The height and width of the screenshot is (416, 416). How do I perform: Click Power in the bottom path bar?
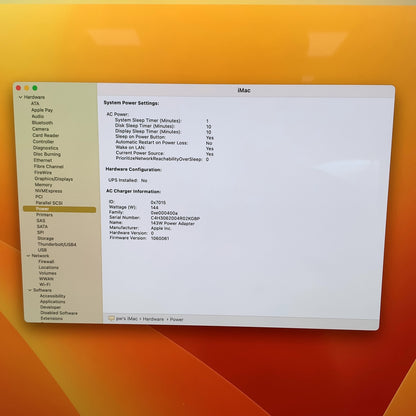point(177,319)
